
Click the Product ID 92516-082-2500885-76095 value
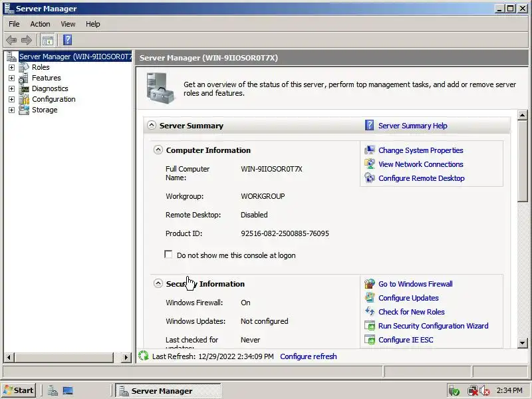click(285, 233)
